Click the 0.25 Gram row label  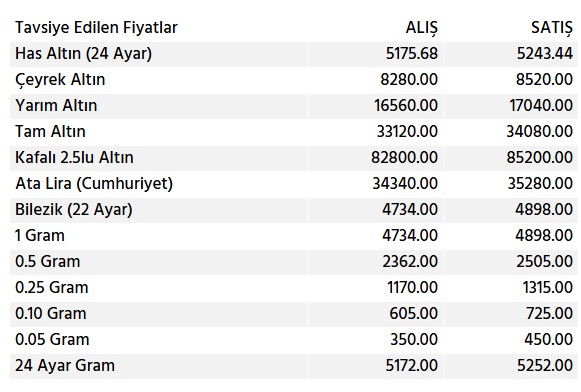(52, 288)
